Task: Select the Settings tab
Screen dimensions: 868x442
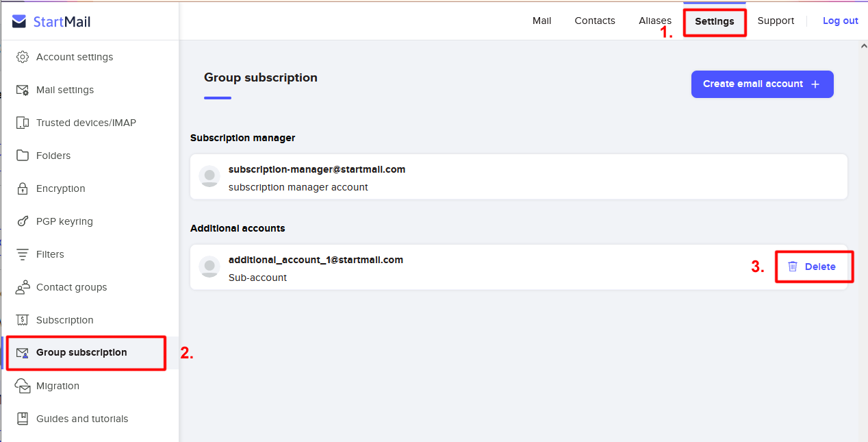Action: pos(715,21)
